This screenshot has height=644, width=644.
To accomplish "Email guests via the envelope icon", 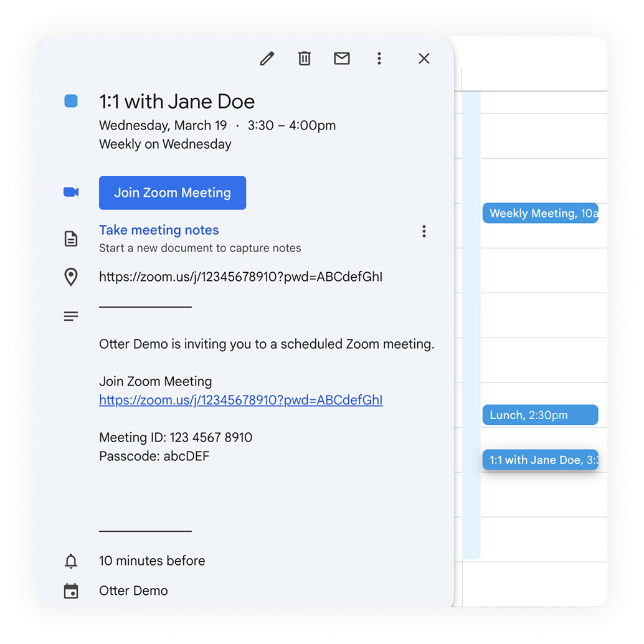I will point(342,59).
